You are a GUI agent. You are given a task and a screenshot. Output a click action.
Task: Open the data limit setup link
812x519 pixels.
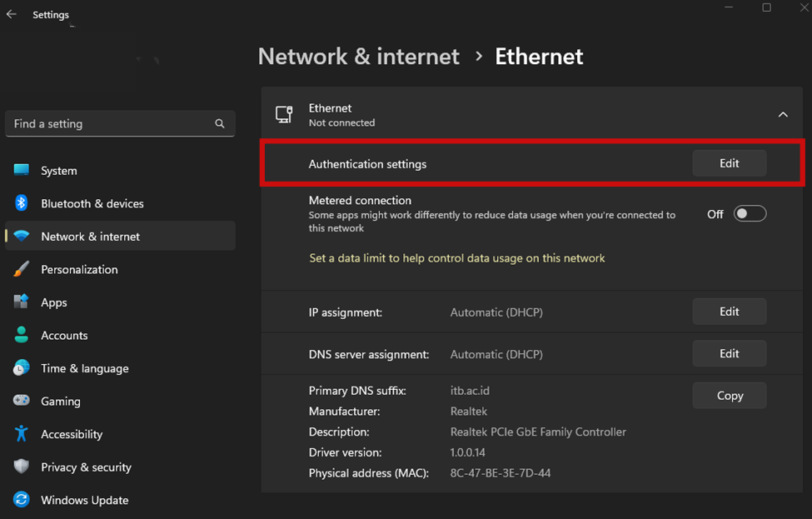(456, 258)
